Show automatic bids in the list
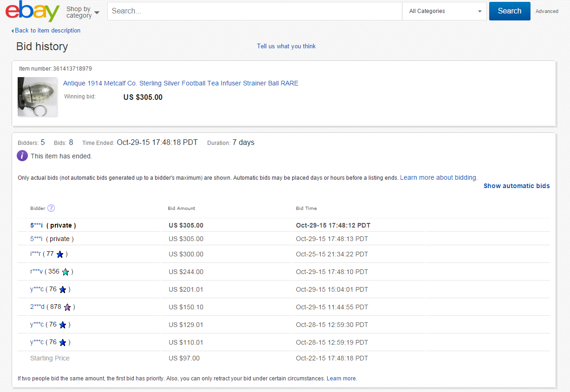The height and width of the screenshot is (392, 570). (516, 186)
